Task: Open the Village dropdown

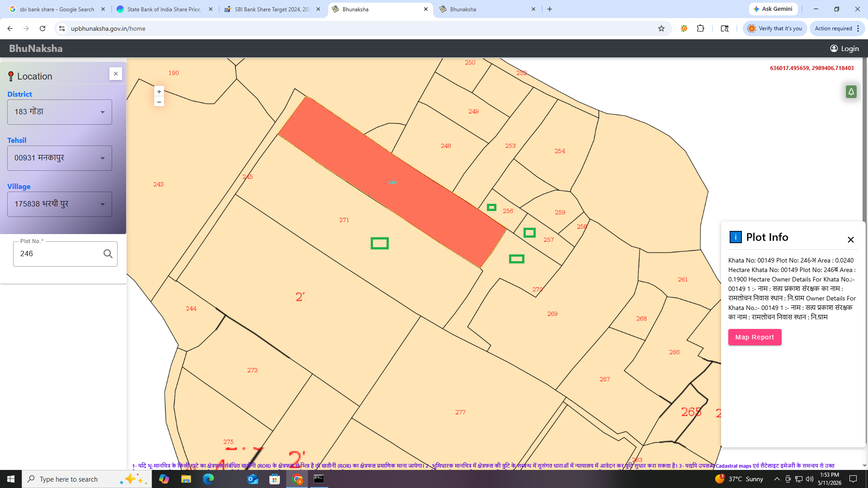Action: coord(60,204)
